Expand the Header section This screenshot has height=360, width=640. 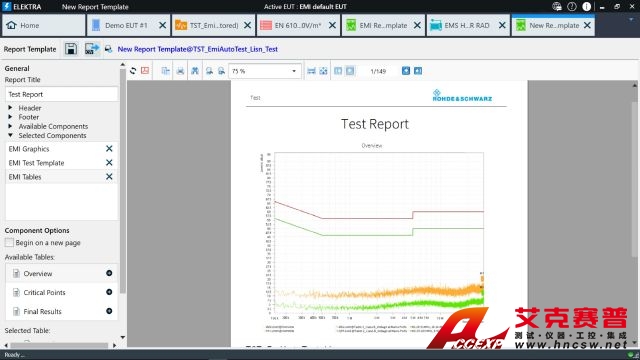[10, 108]
